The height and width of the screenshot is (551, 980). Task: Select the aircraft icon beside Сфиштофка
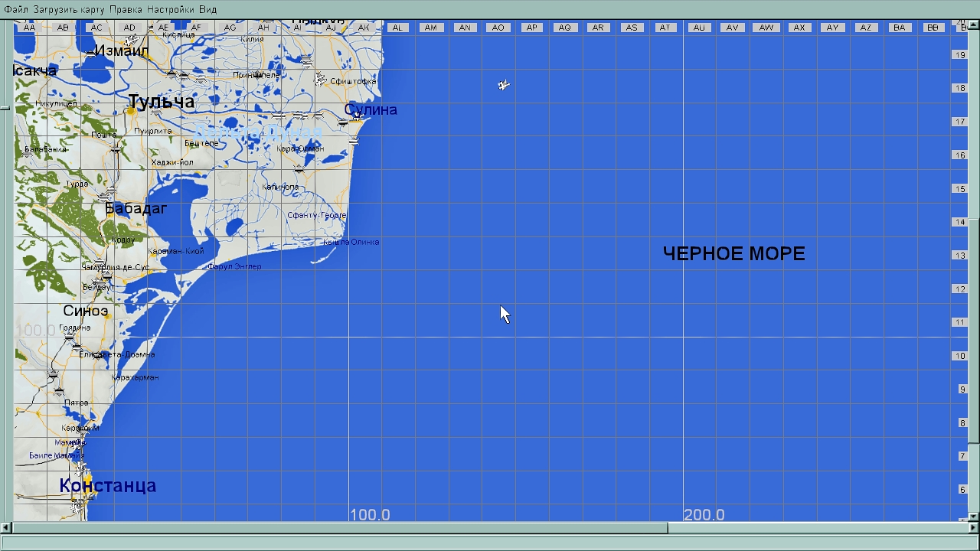point(320,80)
